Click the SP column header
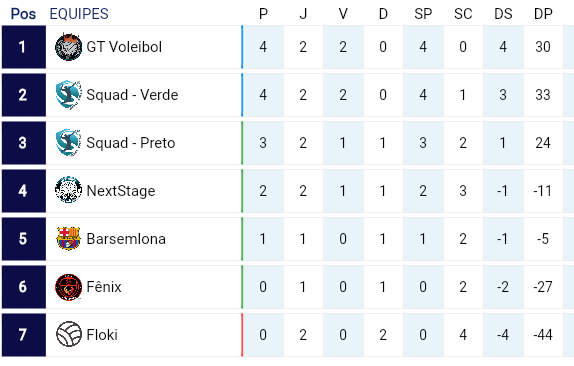This screenshot has width=574, height=366. 423,14
